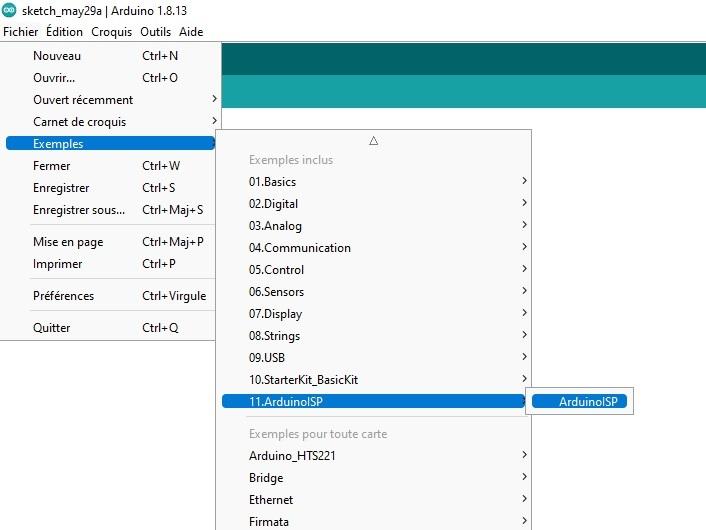The width and height of the screenshot is (706, 530).
Task: Expand 05.Control examples
Action: [374, 270]
